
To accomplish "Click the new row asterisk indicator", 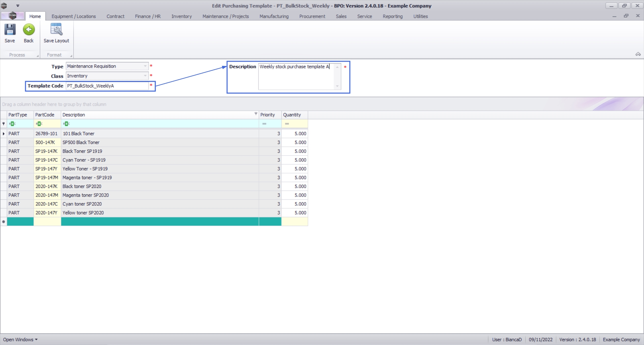I will click(x=4, y=222).
